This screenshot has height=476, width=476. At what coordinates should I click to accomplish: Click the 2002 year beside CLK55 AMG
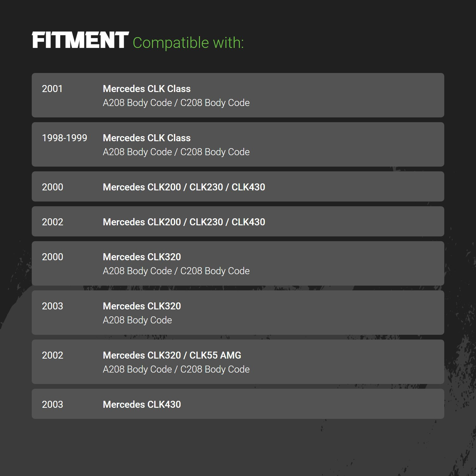tap(52, 355)
